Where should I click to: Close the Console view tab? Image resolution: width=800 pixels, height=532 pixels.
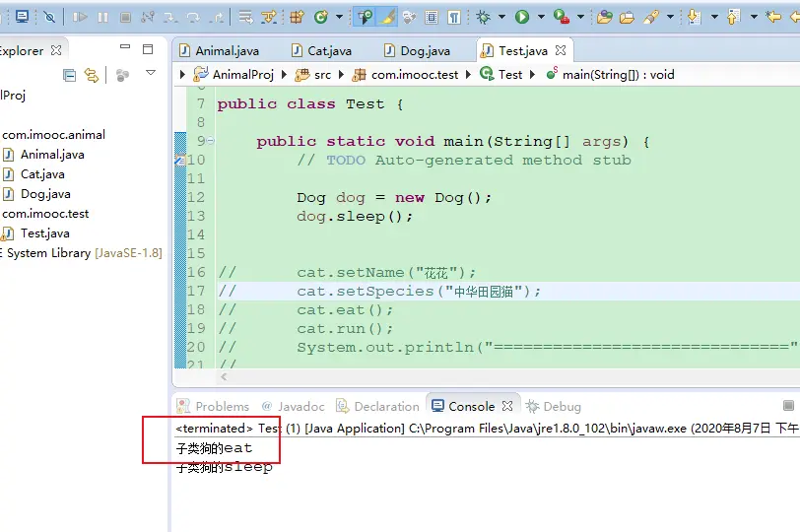(507, 406)
